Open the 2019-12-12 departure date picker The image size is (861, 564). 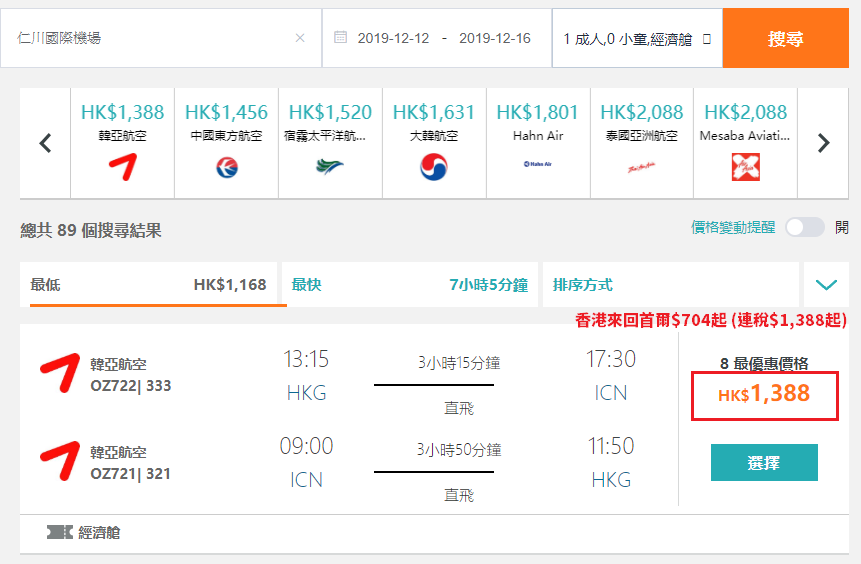point(393,38)
